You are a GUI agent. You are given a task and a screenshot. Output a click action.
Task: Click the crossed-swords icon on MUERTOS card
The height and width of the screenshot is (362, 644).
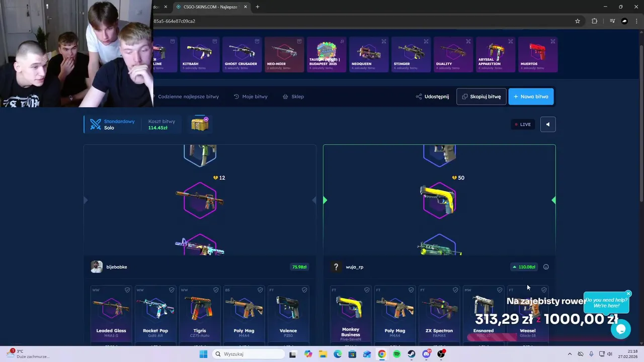coord(553,41)
